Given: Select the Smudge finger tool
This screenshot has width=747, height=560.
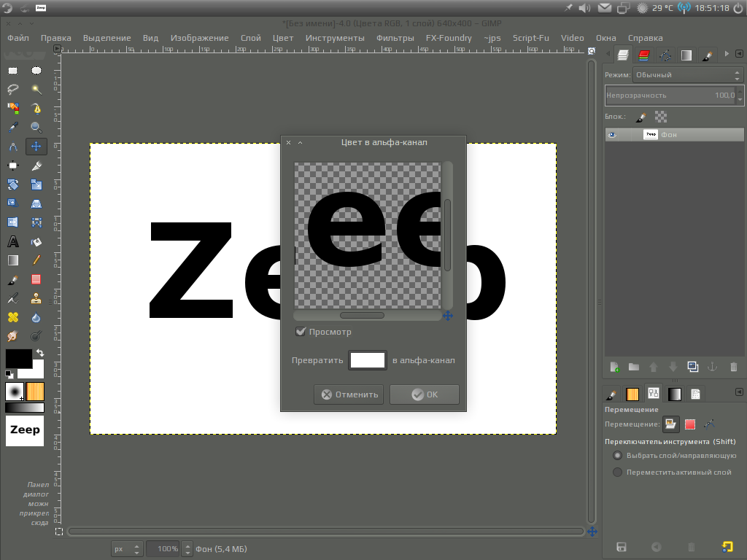Looking at the screenshot, I should point(13,336).
